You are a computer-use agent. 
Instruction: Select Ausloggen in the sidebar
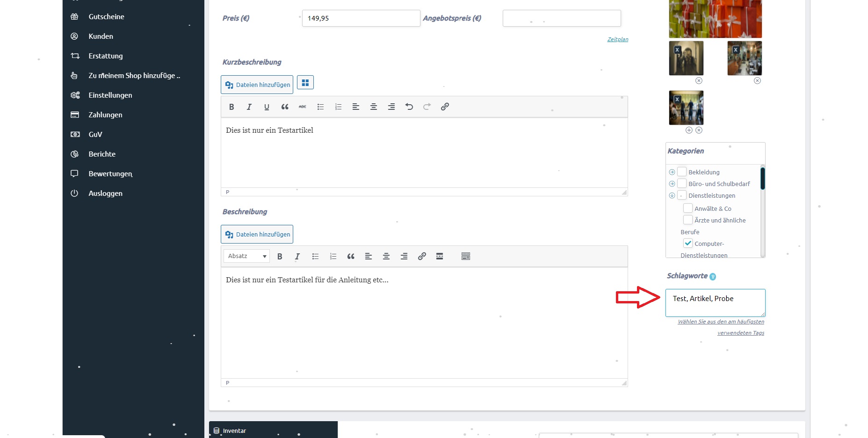[106, 193]
